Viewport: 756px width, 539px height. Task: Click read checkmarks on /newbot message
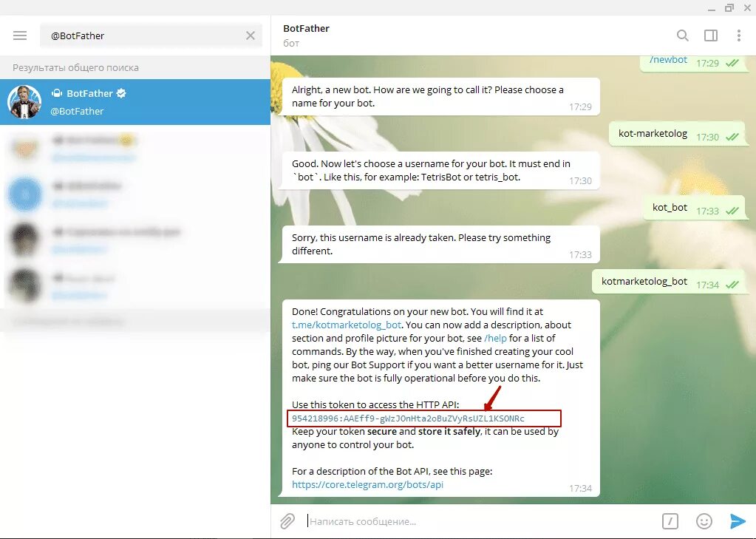pyautogui.click(x=732, y=63)
